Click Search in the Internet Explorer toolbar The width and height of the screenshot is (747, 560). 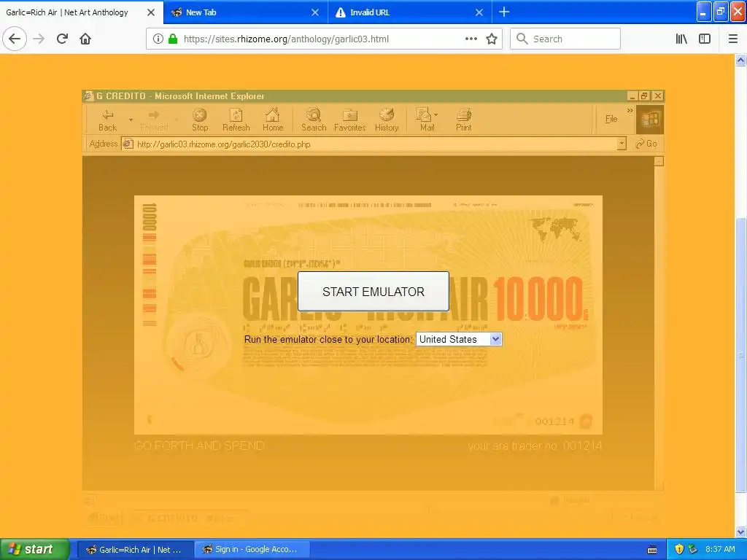[x=314, y=120]
